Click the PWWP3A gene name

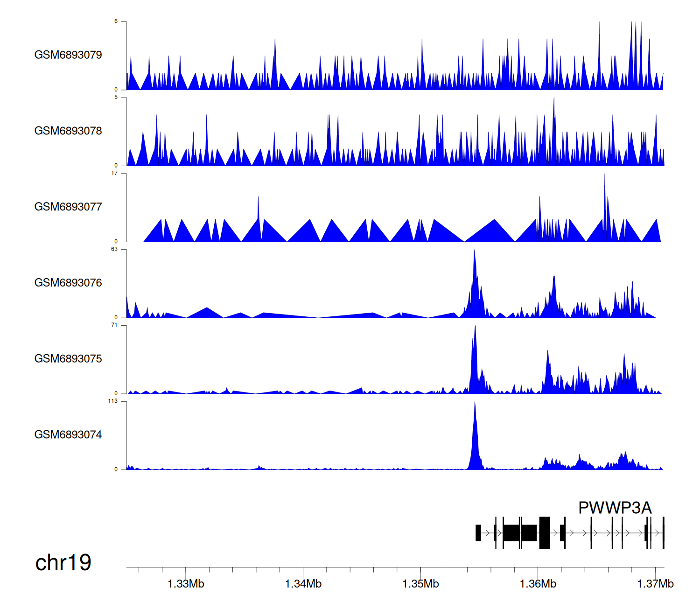pyautogui.click(x=615, y=508)
